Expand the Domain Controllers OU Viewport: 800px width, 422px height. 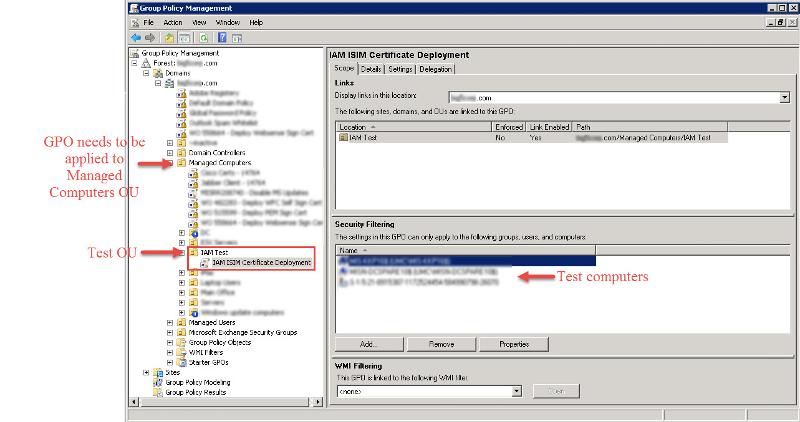pyautogui.click(x=170, y=153)
